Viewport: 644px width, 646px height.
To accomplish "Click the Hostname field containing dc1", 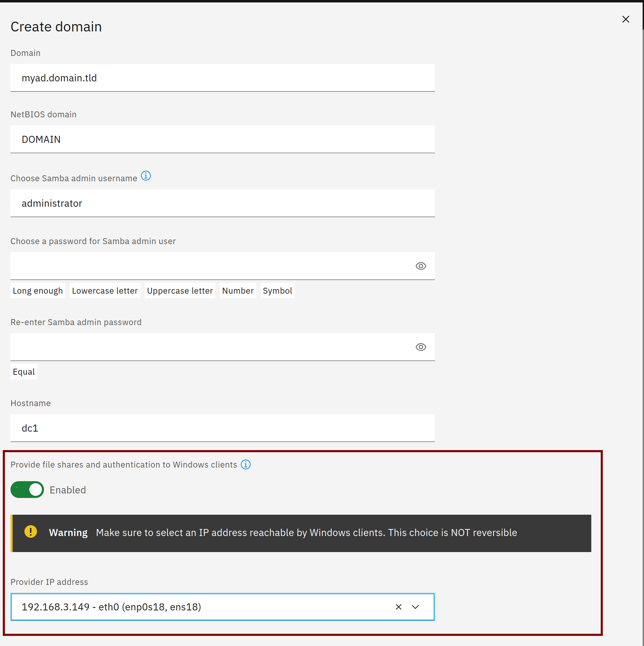I will (x=222, y=428).
